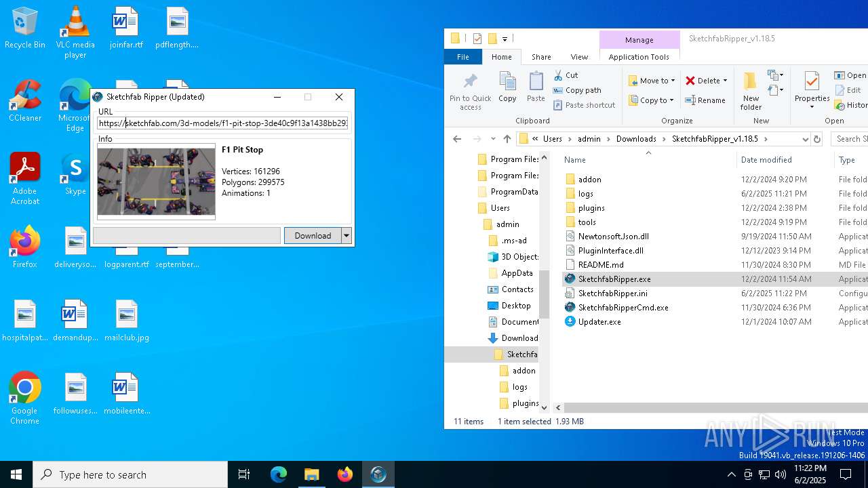868x488 pixels.
Task: Refresh the current Explorer folder
Action: pyautogui.click(x=817, y=139)
